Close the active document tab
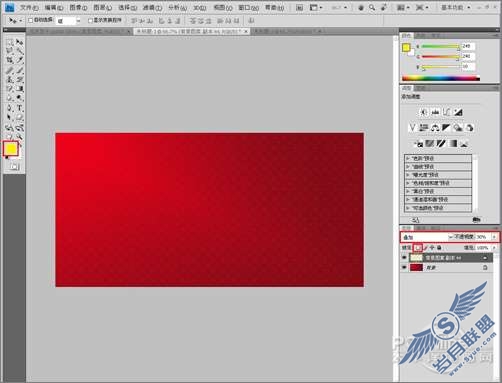 tap(246, 31)
